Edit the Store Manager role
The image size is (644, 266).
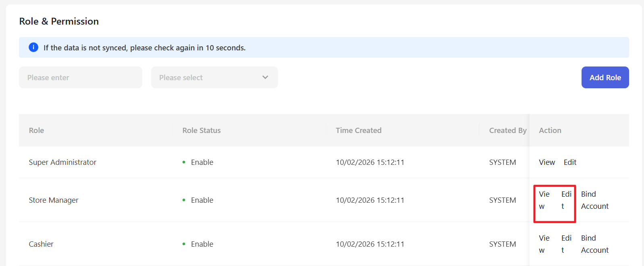click(566, 200)
